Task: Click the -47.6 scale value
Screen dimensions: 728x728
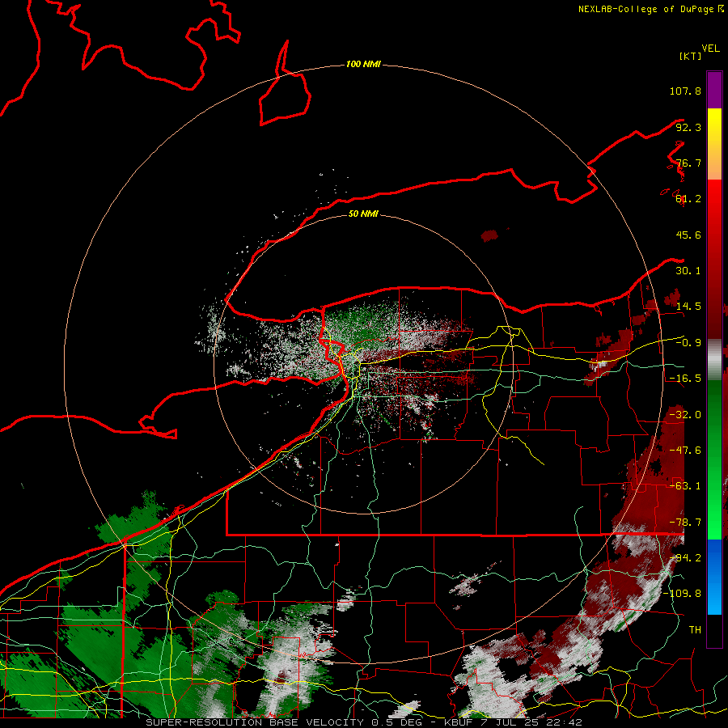Action: (685, 451)
